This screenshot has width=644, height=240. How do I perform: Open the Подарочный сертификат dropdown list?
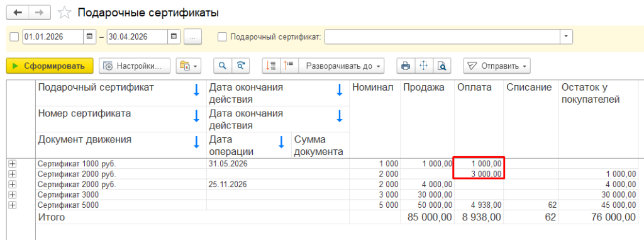(x=567, y=37)
